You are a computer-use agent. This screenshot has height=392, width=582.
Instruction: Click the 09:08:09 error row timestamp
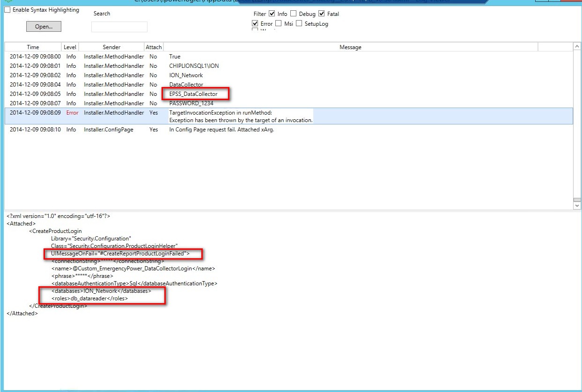click(x=35, y=113)
